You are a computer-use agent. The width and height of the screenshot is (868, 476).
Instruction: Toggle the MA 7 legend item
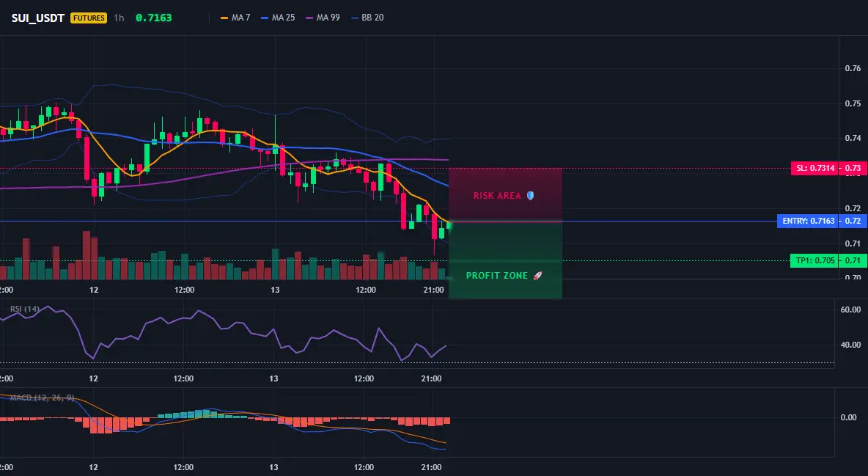[235, 18]
